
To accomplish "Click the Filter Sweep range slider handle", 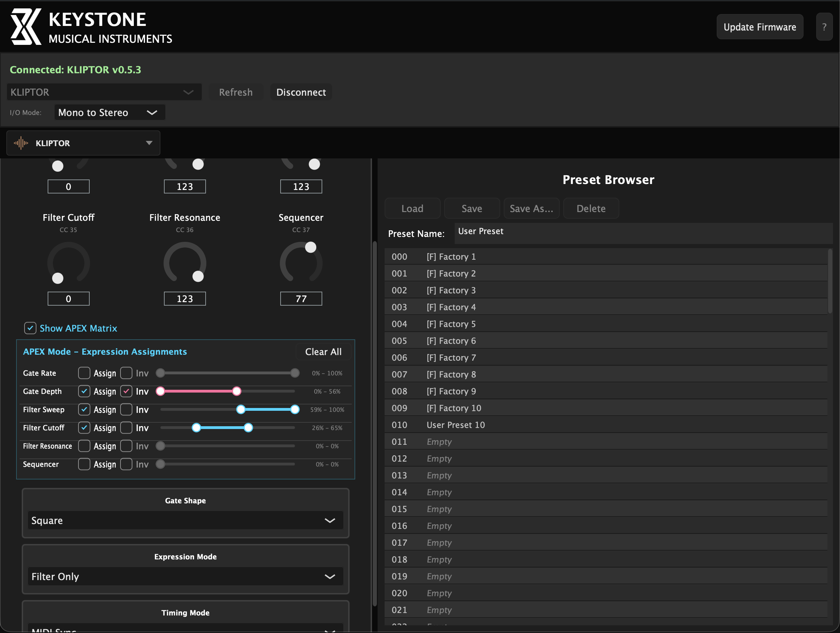I will coord(241,410).
